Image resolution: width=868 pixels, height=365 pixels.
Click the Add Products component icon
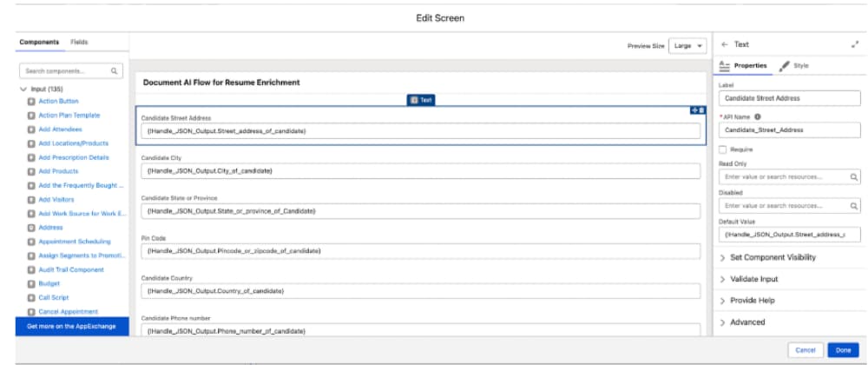pos(31,172)
